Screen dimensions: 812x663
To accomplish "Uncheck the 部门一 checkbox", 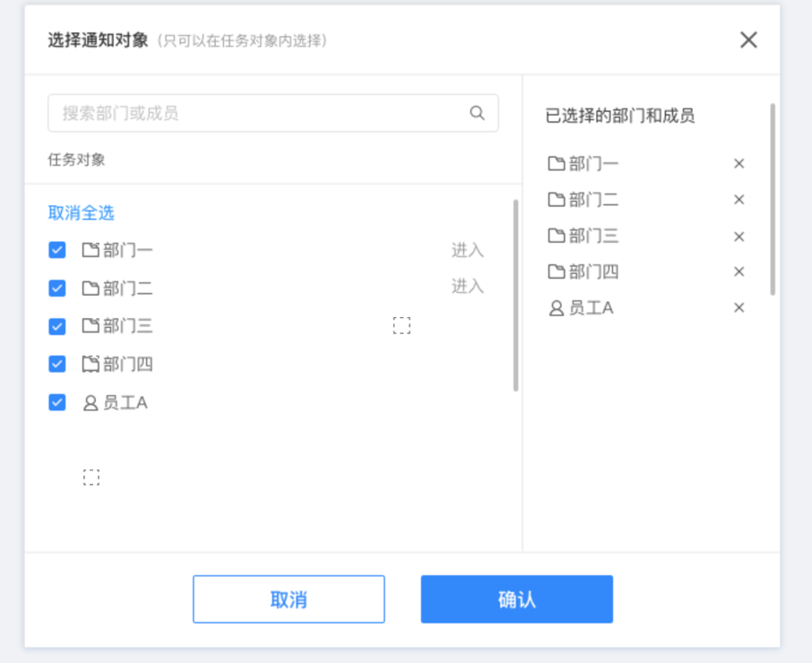I will (57, 250).
